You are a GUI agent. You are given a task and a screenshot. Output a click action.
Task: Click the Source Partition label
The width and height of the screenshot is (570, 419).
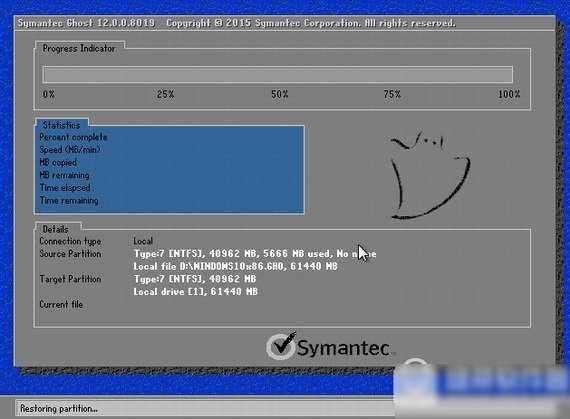(x=70, y=254)
